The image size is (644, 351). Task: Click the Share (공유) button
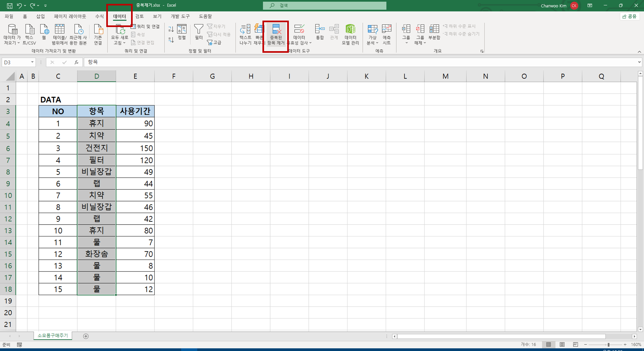630,16
